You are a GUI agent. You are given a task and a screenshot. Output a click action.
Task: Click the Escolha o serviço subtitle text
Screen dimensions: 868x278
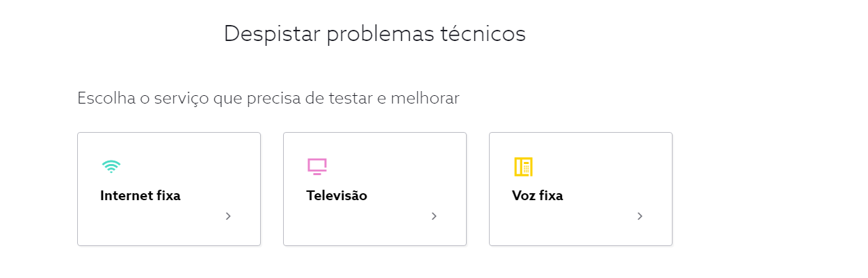(268, 98)
